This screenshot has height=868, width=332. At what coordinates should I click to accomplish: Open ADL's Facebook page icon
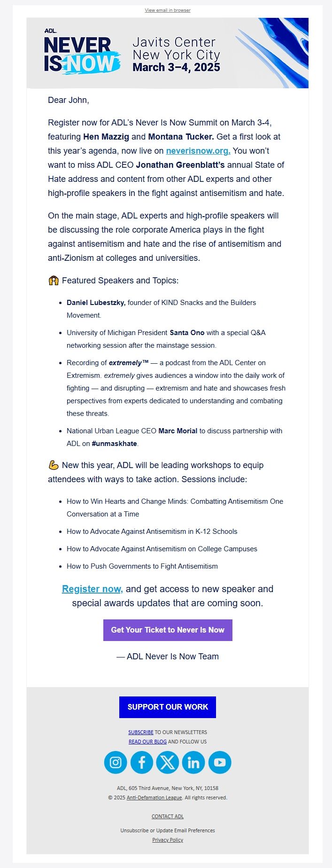141,762
